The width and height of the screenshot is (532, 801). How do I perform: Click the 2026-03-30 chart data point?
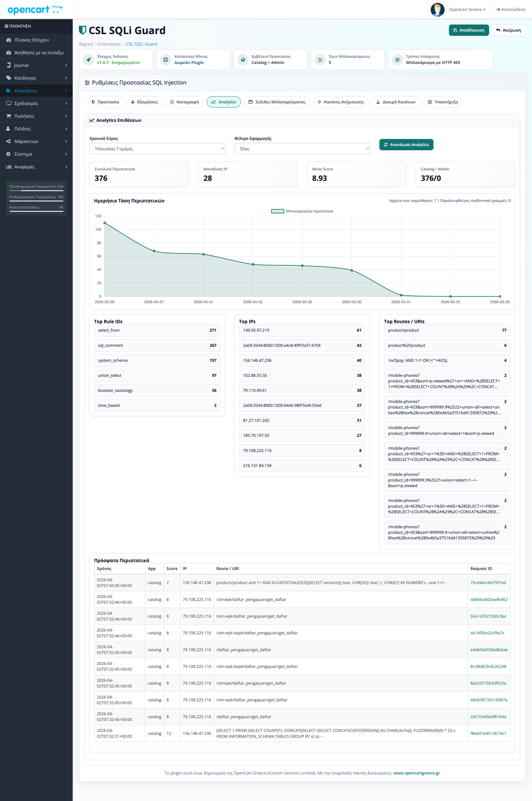[x=352, y=270]
